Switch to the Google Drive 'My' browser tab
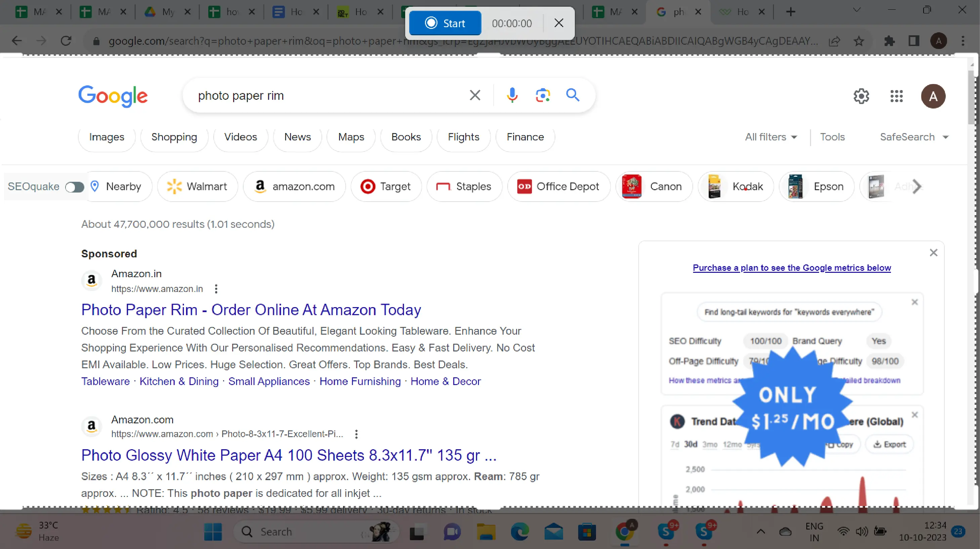 pos(167,12)
